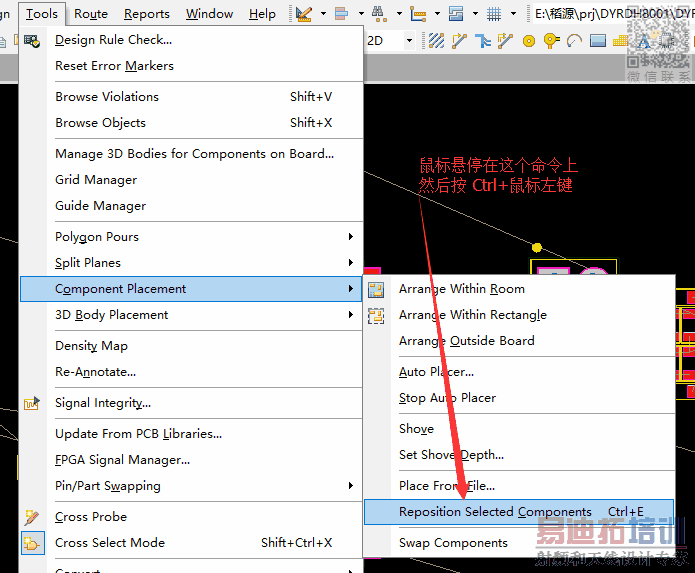This screenshot has height=573, width=695.
Task: Choose Reset Error Markers
Action: [x=191, y=66]
